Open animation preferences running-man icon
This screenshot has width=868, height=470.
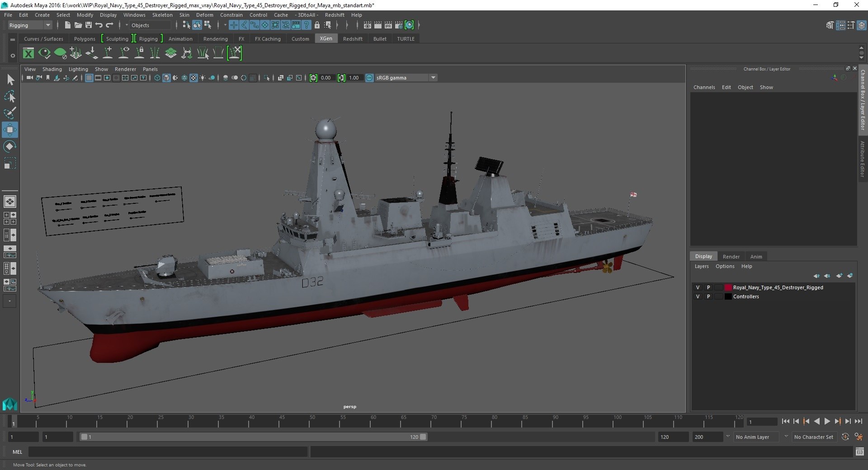(859, 437)
